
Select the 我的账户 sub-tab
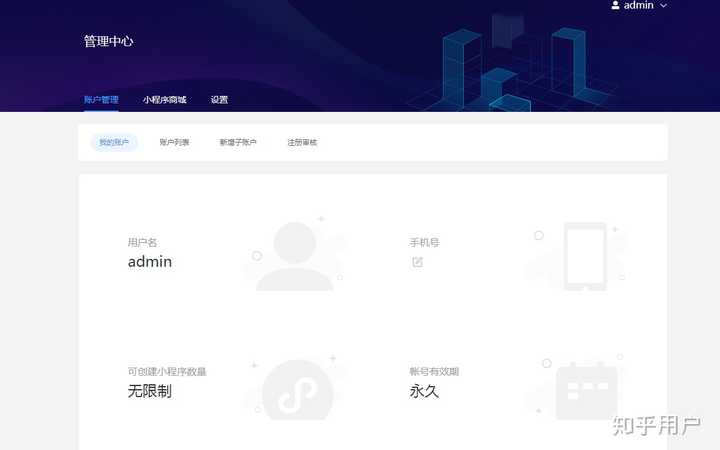[x=114, y=142]
